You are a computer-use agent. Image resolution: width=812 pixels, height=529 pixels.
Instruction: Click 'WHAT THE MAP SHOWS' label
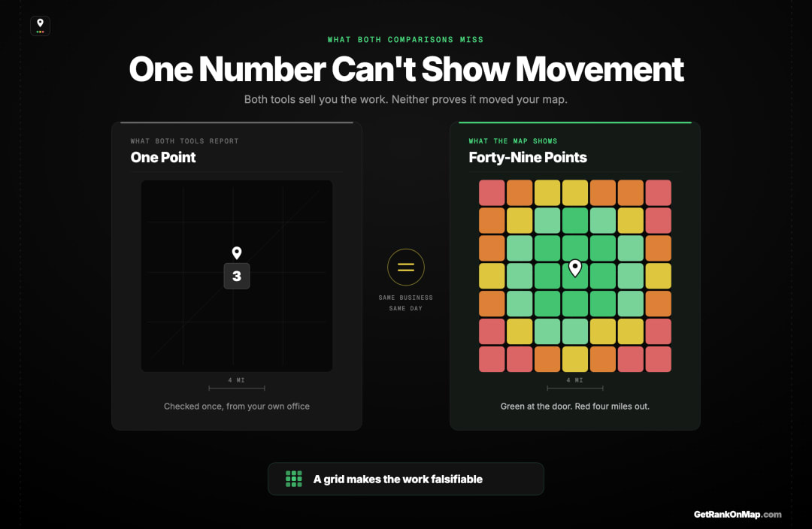pyautogui.click(x=513, y=141)
